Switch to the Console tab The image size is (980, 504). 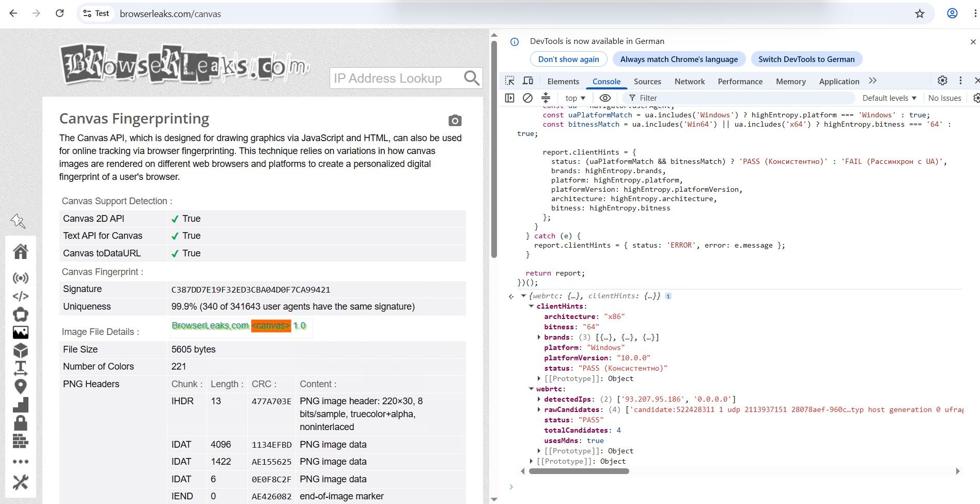[x=606, y=81]
